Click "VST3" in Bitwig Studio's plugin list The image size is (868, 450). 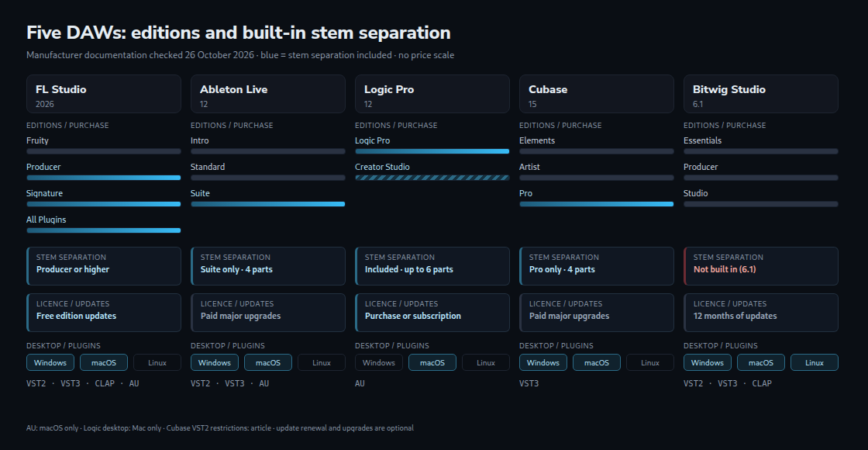(x=728, y=383)
